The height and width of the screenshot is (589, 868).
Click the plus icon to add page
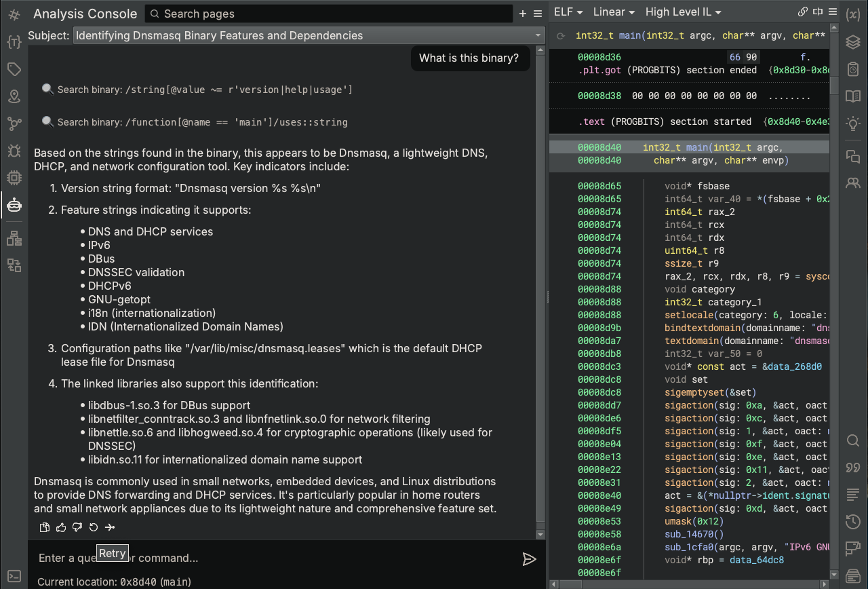(x=523, y=14)
